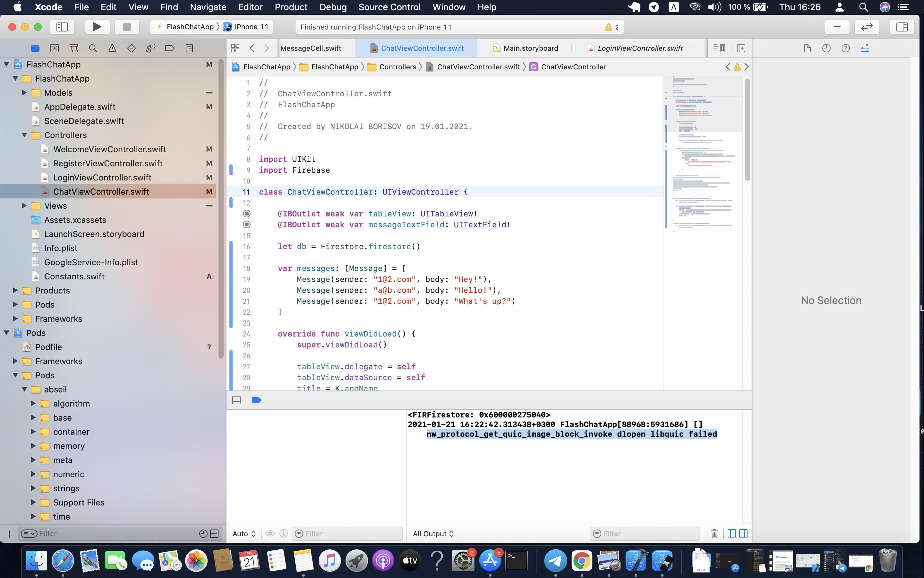Toggle the navigator panel visibility

click(x=62, y=27)
